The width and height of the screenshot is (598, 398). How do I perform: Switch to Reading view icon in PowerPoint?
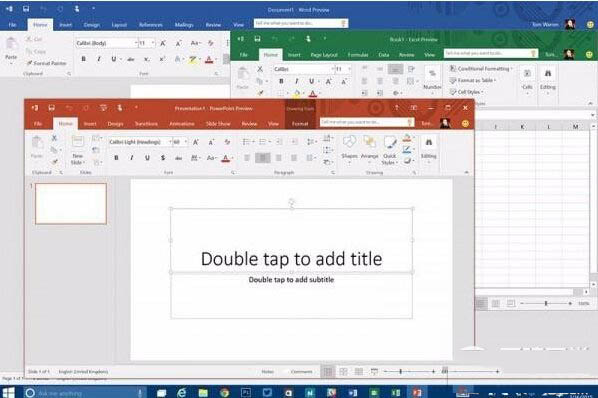point(359,371)
